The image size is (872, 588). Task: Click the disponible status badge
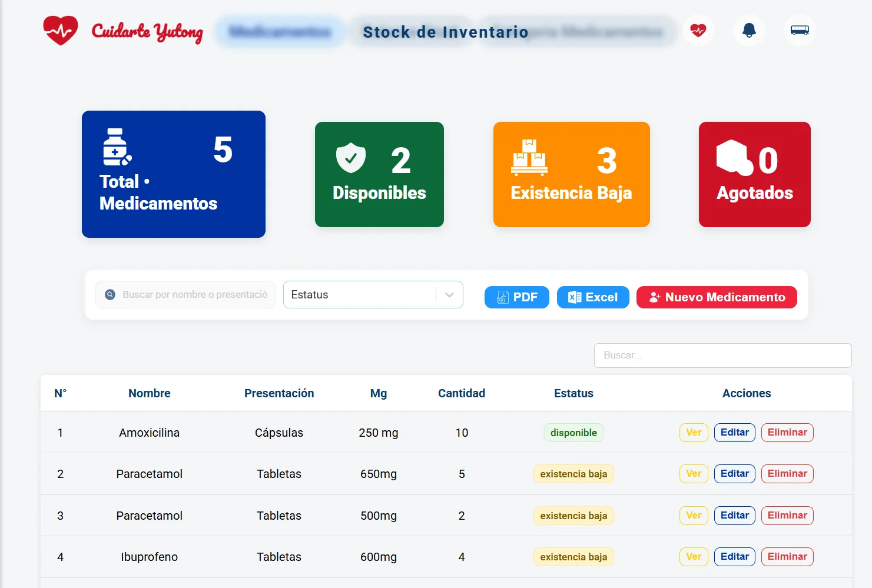pyautogui.click(x=573, y=433)
